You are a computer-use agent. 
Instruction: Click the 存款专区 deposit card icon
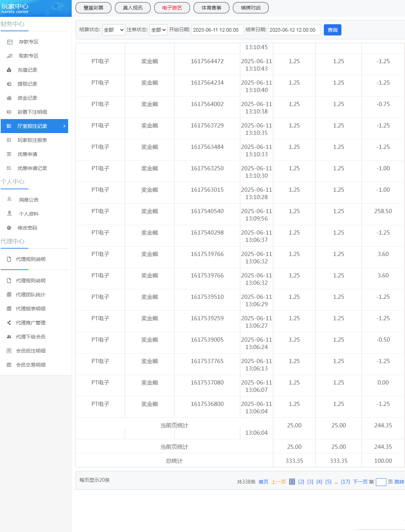pos(10,42)
